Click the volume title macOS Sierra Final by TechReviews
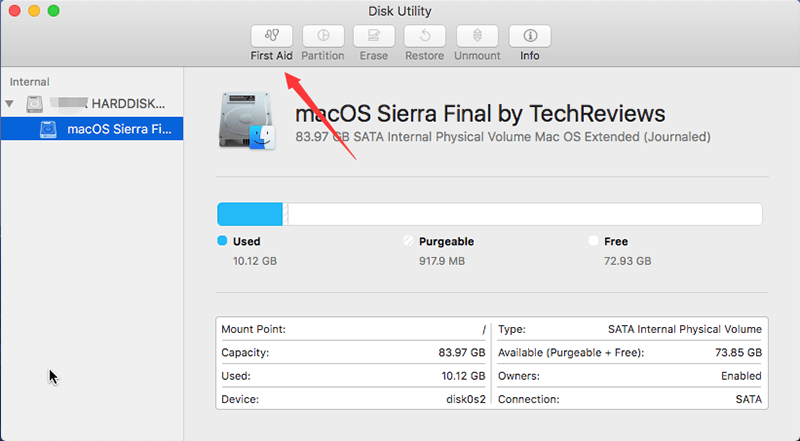800x441 pixels. click(480, 113)
